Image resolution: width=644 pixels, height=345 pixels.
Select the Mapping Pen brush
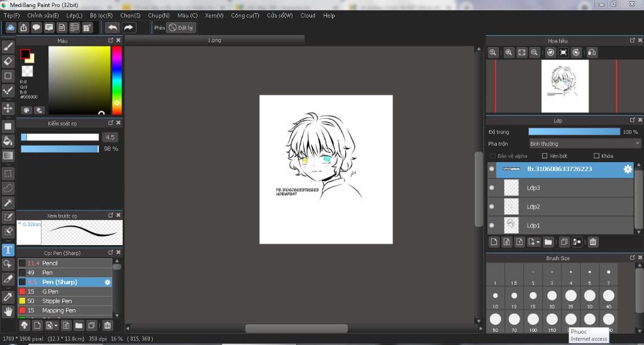[x=65, y=310]
